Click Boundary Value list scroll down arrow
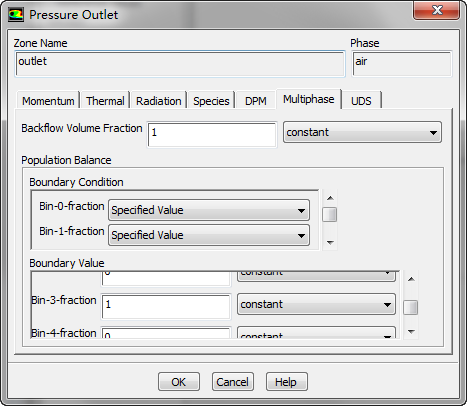The width and height of the screenshot is (467, 406). coord(411,331)
